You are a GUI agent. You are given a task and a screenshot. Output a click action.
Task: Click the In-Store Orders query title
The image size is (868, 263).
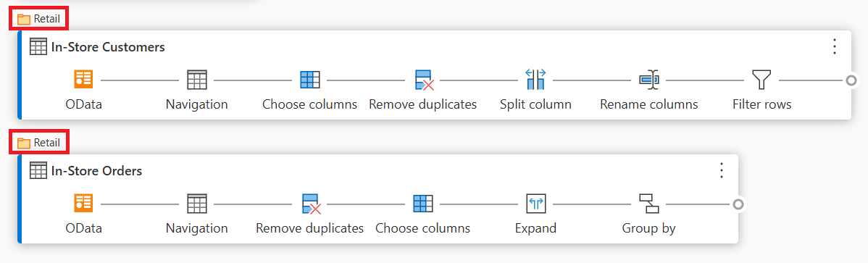96,171
